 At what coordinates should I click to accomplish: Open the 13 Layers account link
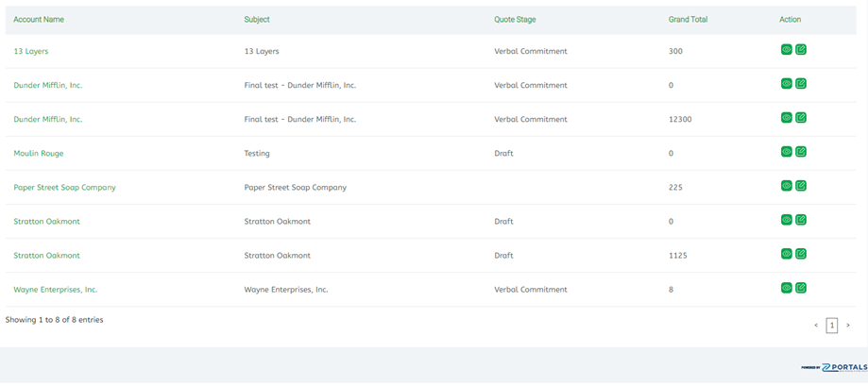coord(30,51)
